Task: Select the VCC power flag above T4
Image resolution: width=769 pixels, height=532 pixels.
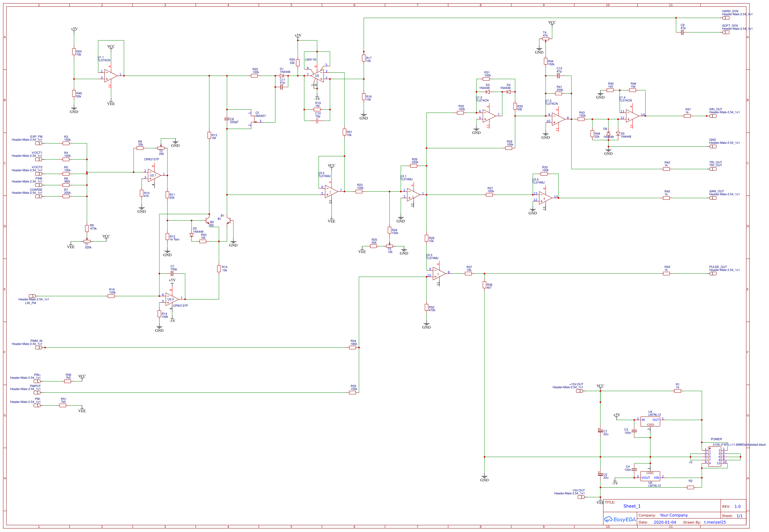Action: pos(552,23)
